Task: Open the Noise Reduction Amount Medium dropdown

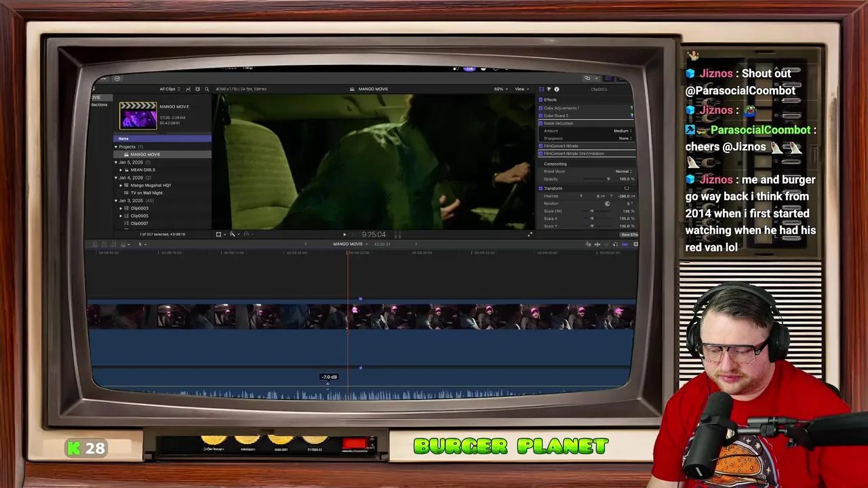Action: [623, 131]
